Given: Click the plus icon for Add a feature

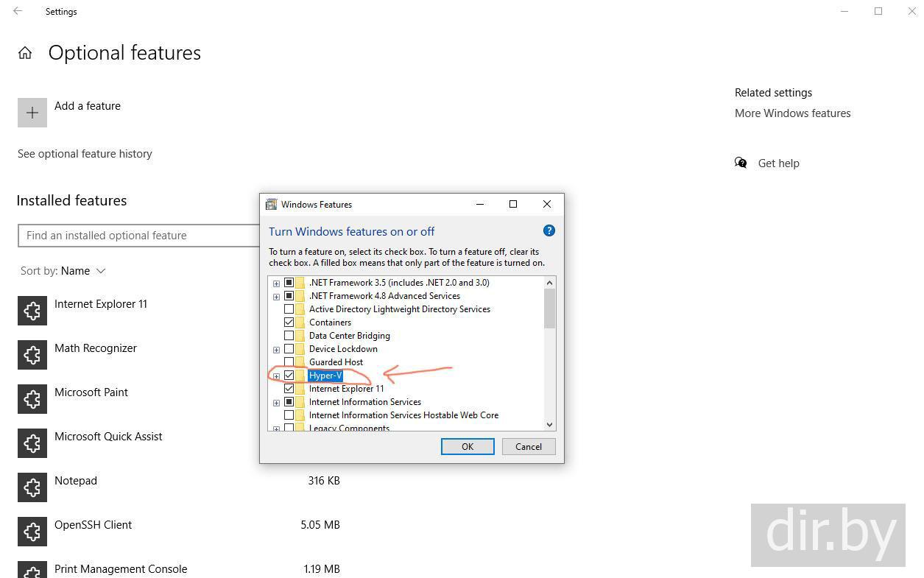Looking at the screenshot, I should click(x=32, y=113).
